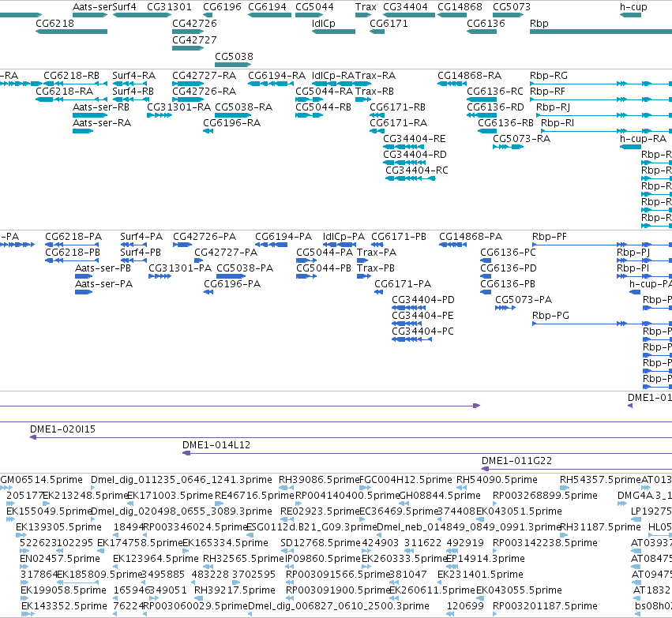Select the Trax gene label
The height and width of the screenshot is (618, 672).
(366, 7)
